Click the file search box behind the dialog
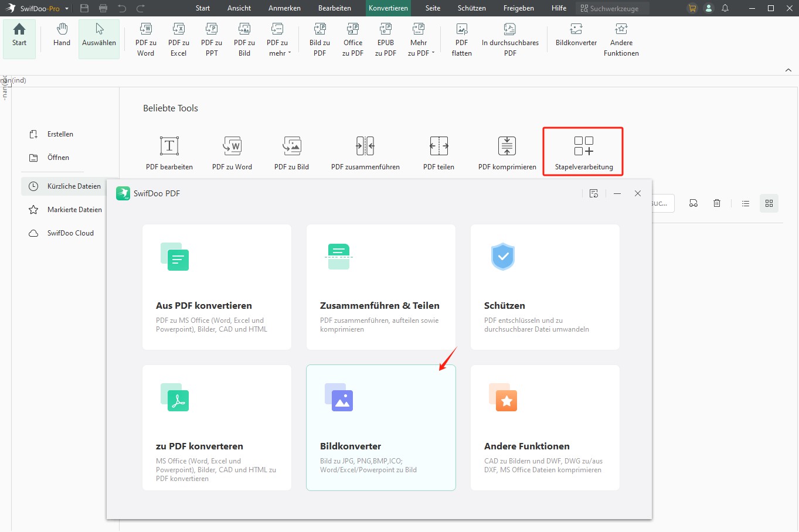This screenshot has height=532, width=799. [x=663, y=203]
